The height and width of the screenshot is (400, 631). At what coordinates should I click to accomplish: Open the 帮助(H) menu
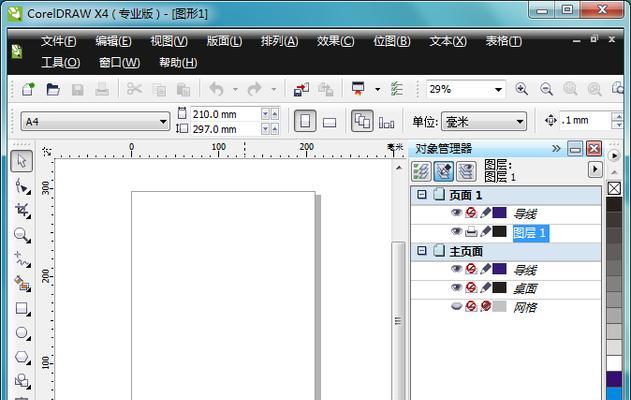(x=178, y=62)
